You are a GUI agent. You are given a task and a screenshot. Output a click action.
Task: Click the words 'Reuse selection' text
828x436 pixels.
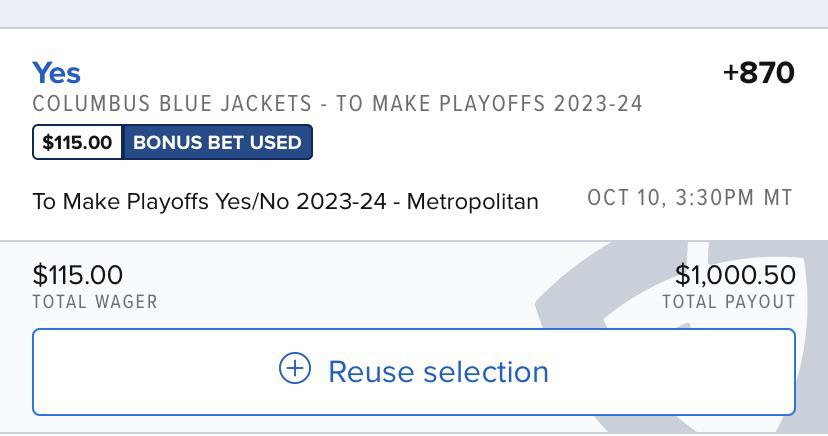point(438,372)
